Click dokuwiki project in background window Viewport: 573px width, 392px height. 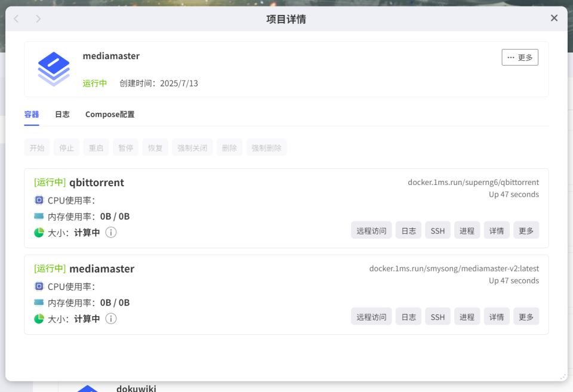tap(136, 388)
